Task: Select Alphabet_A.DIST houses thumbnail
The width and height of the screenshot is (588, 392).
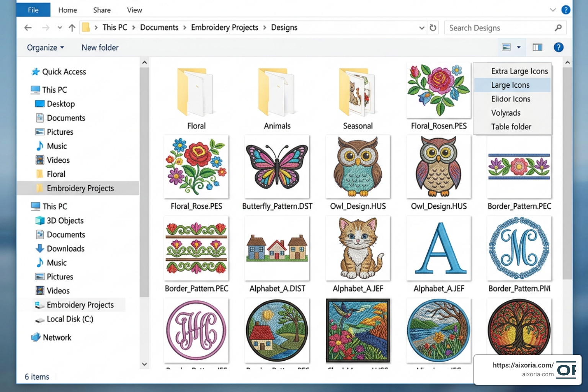Action: (277, 248)
